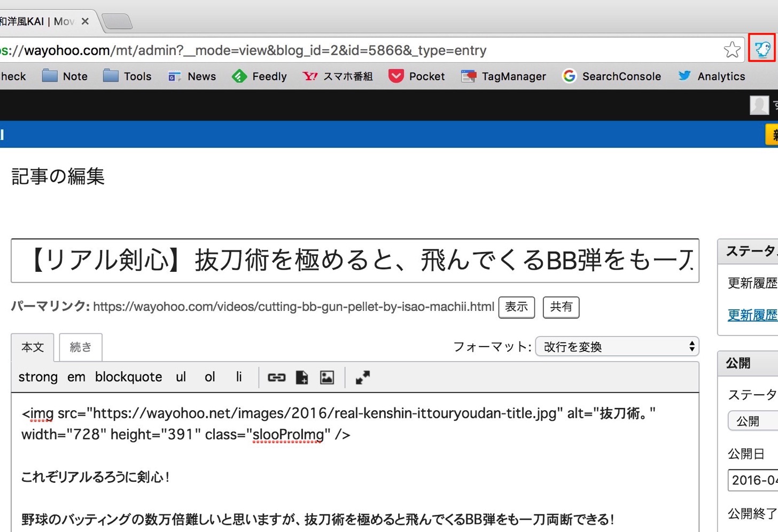
Task: Switch to the 続き tab
Action: (x=81, y=347)
